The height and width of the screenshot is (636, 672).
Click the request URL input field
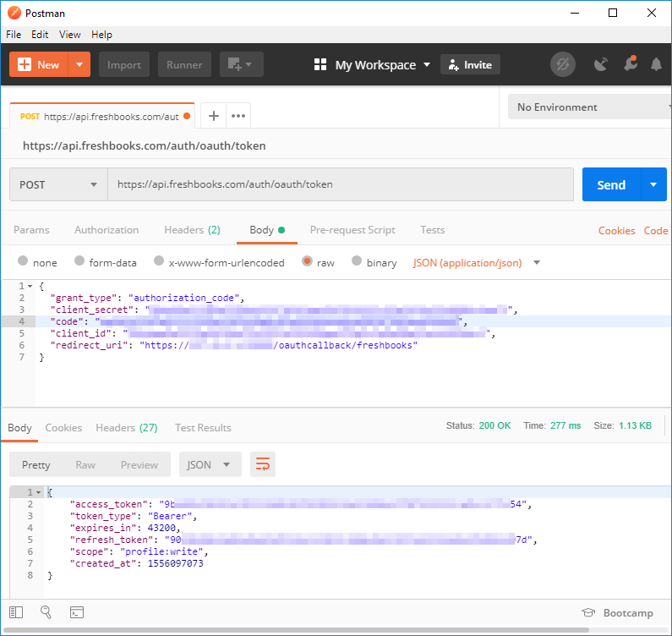click(x=341, y=184)
